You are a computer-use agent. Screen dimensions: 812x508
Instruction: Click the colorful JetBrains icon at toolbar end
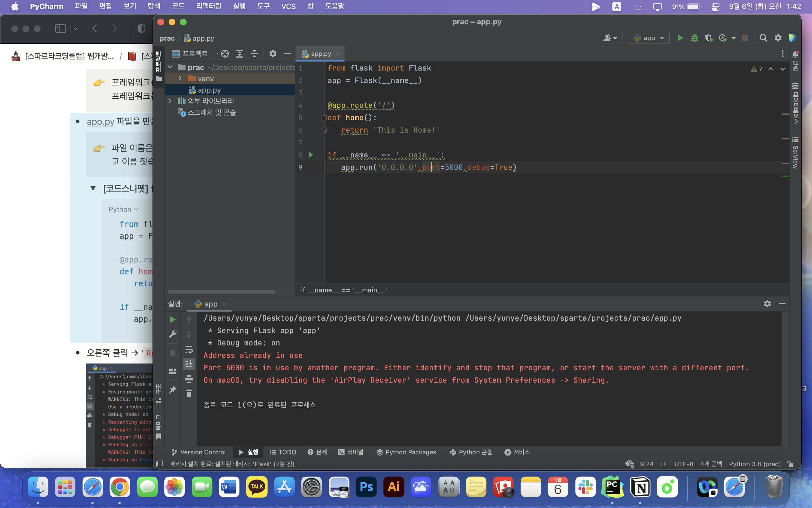[x=793, y=38]
